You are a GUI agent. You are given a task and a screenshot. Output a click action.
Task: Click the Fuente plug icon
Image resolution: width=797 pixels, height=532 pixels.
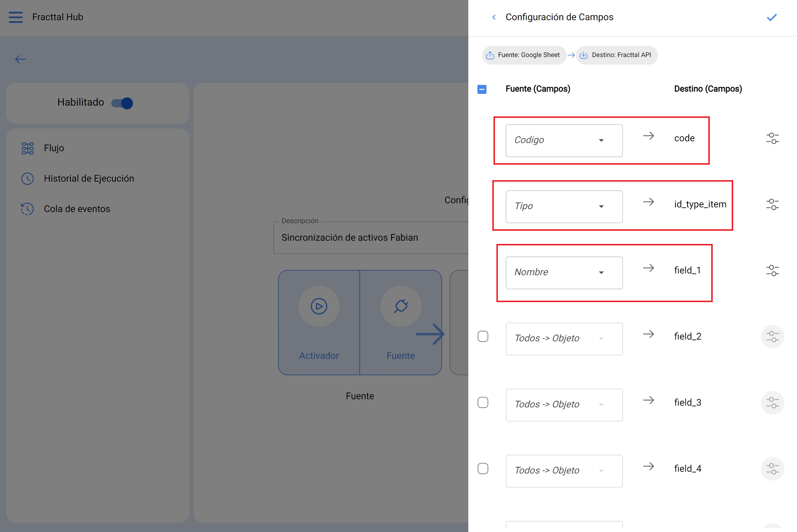click(x=401, y=306)
